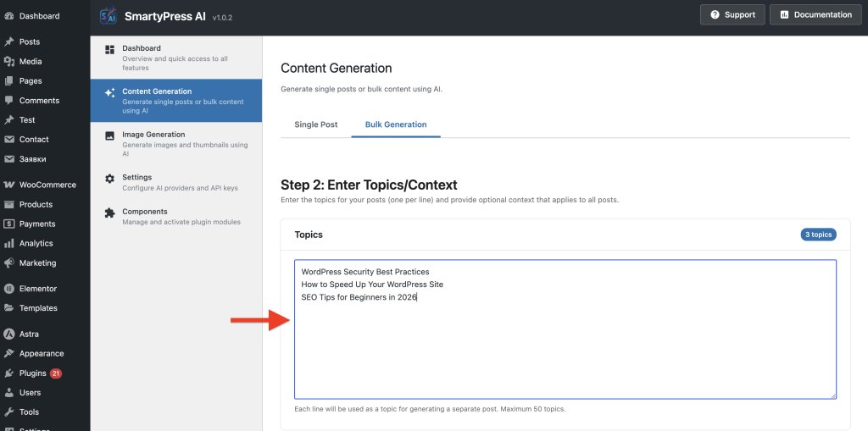The height and width of the screenshot is (431, 868).
Task: Open SmartyPress Dashboard overview link
Action: (x=176, y=58)
